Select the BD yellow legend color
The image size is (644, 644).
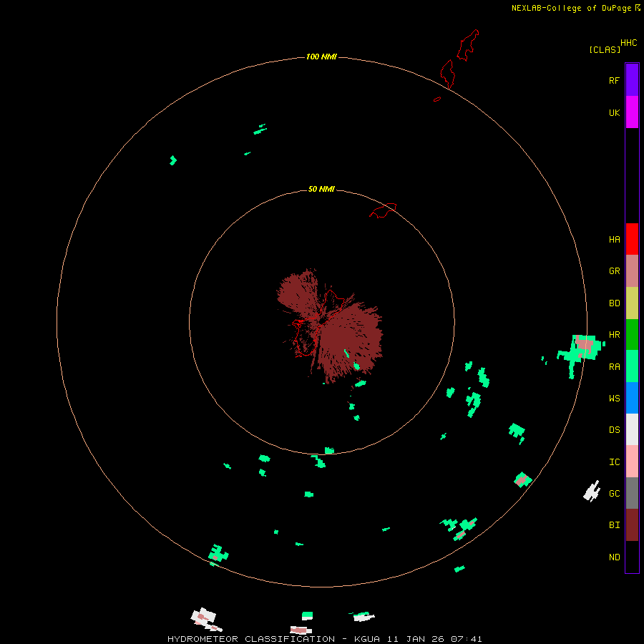tap(632, 303)
